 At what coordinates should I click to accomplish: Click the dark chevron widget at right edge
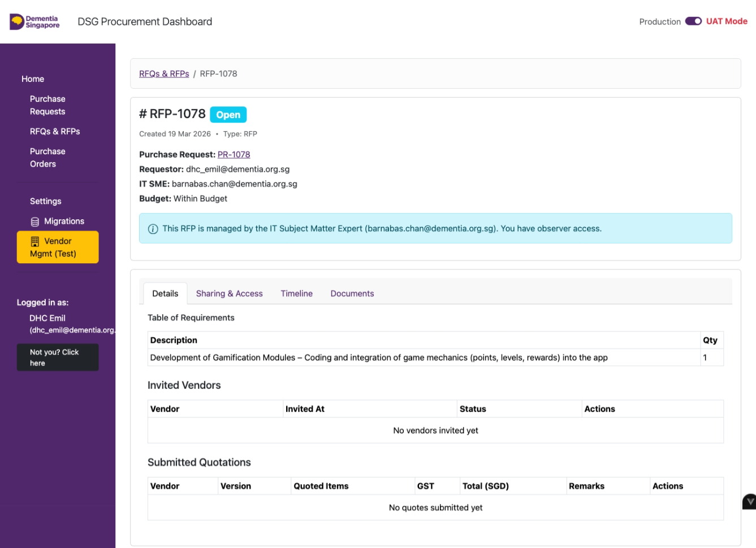[749, 502]
